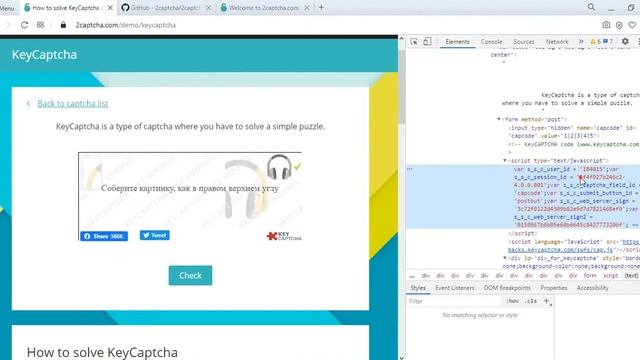Switch to Welcome to 2captcha.com tab

[x=264, y=8]
